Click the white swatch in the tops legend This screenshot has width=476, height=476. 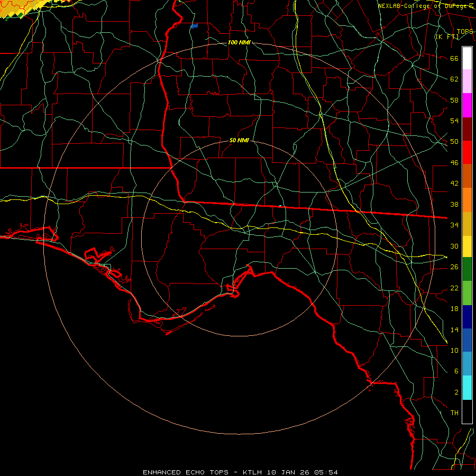click(467, 58)
